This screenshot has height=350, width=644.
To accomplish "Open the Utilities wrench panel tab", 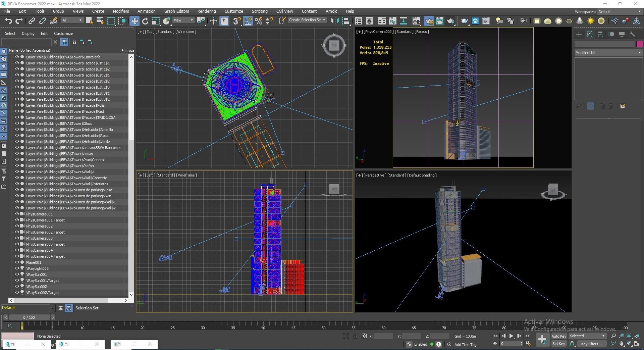I will [x=633, y=34].
